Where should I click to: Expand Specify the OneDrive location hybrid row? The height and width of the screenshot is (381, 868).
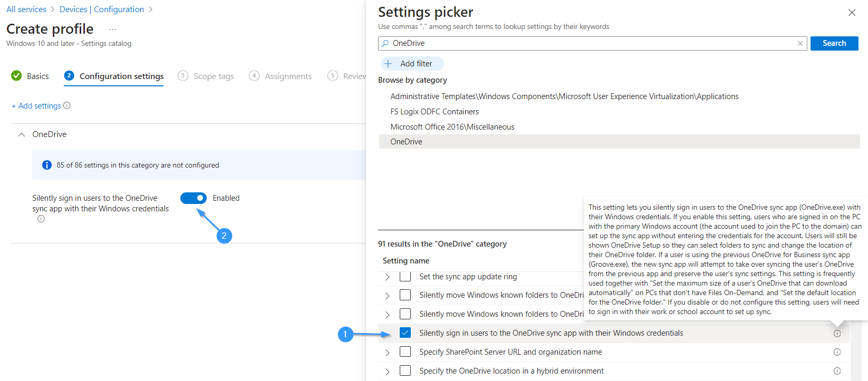(x=388, y=372)
